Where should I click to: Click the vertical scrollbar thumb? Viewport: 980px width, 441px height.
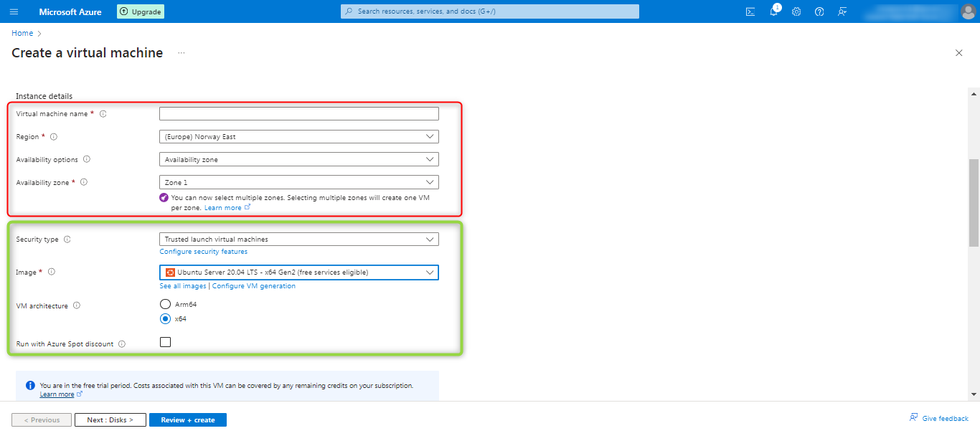(x=974, y=202)
